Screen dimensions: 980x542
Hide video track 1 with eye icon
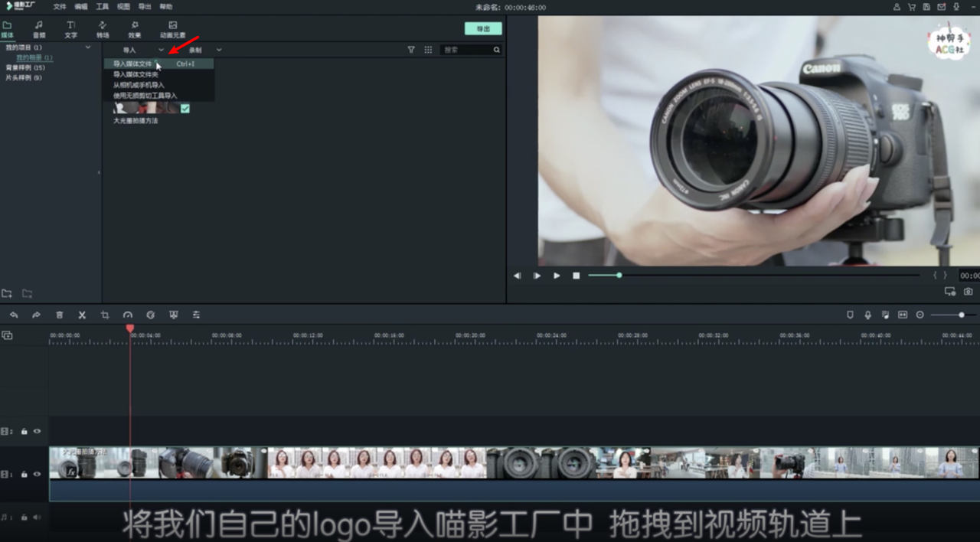tap(37, 475)
